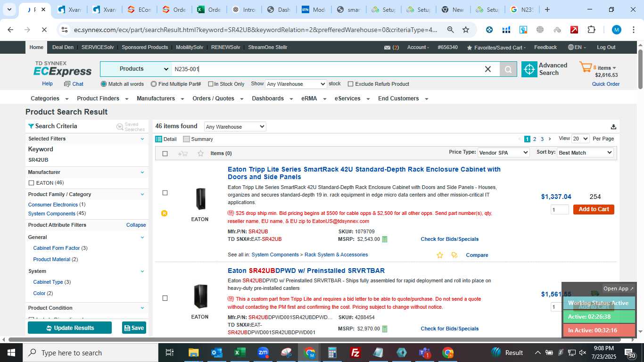Switch to Summary view

(x=198, y=139)
